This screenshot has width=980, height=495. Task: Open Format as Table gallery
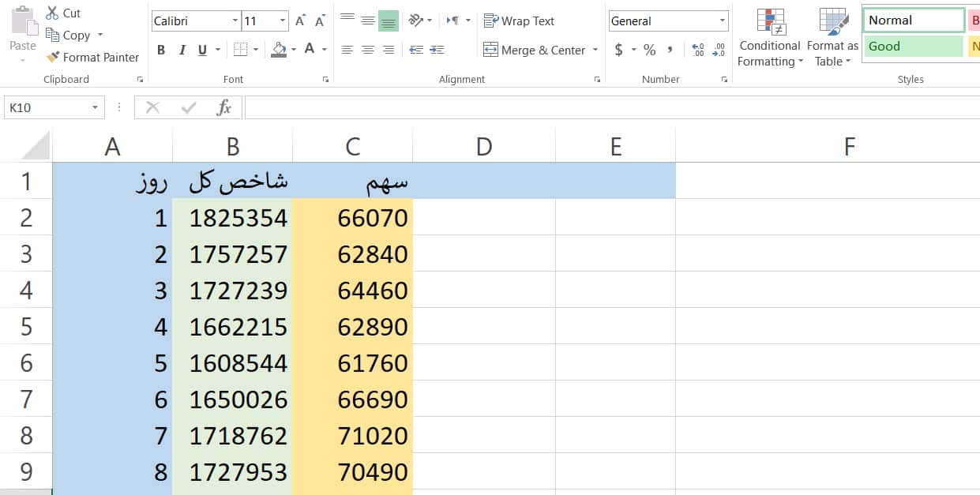click(832, 36)
